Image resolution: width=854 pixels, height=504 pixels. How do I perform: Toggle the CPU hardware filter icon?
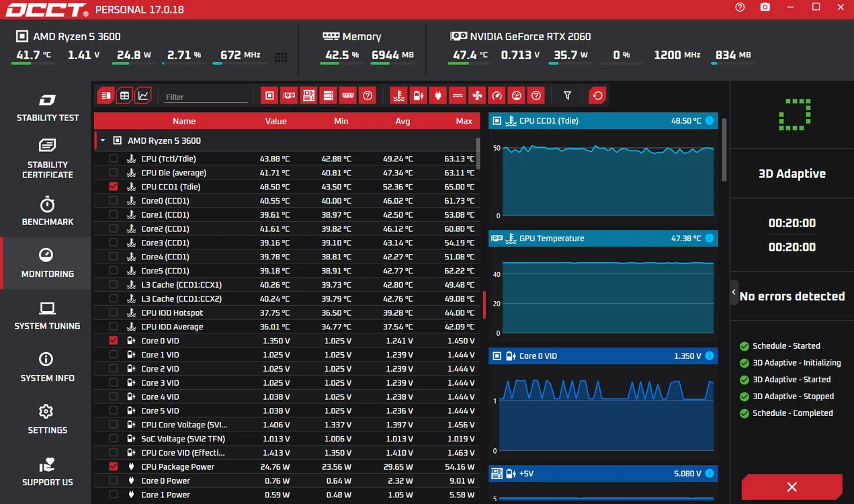[269, 95]
